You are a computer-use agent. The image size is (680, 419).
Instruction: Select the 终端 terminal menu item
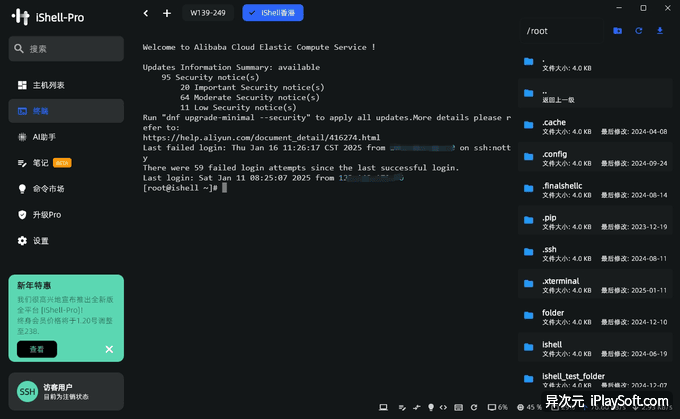point(66,111)
